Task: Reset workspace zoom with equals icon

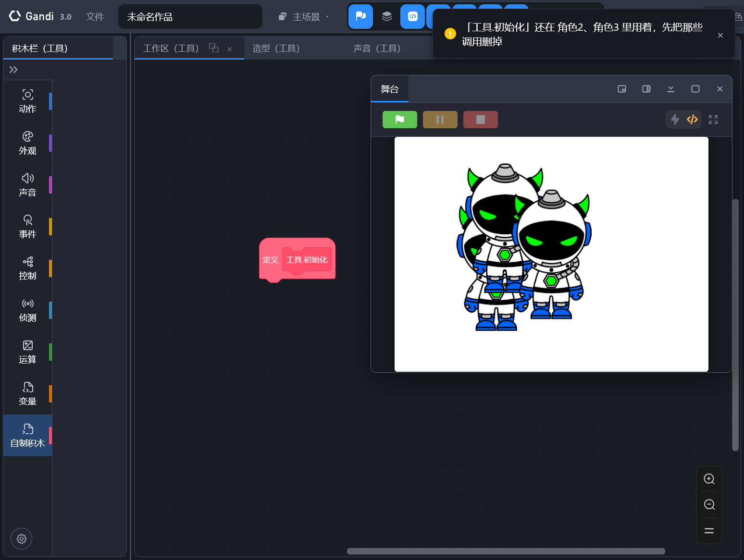Action: pos(709,531)
